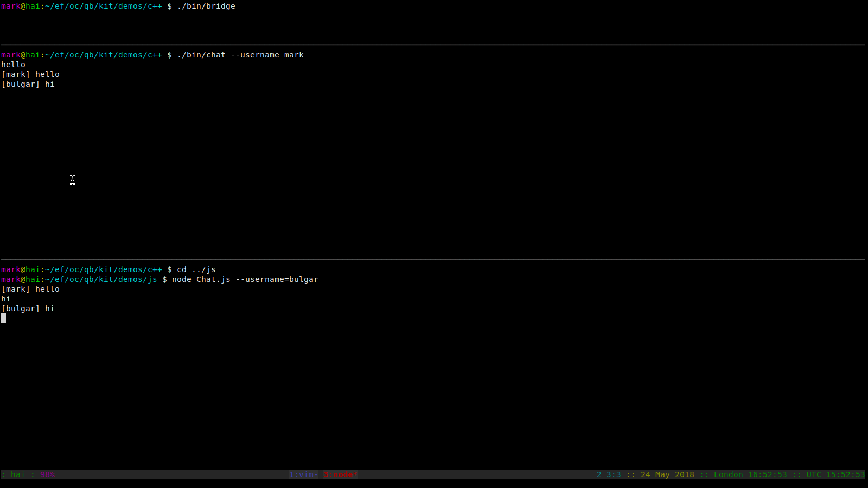Click './bin/chat --username mark' command

(240, 55)
